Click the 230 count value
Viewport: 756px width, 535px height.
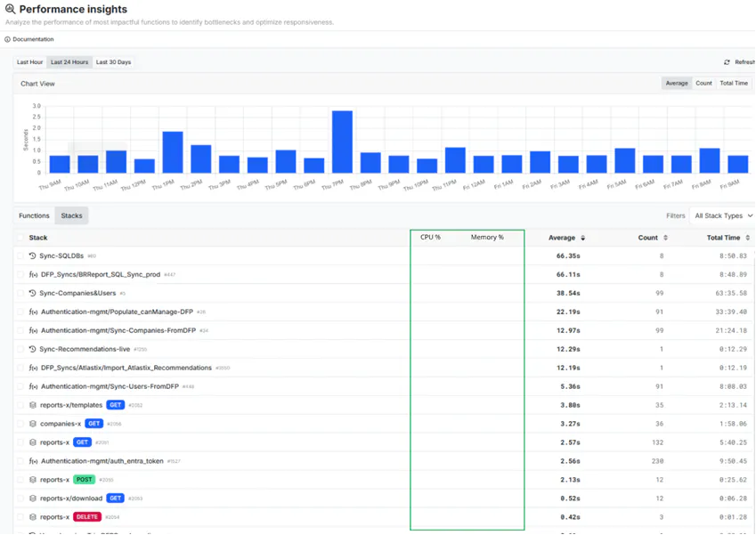tap(658, 461)
